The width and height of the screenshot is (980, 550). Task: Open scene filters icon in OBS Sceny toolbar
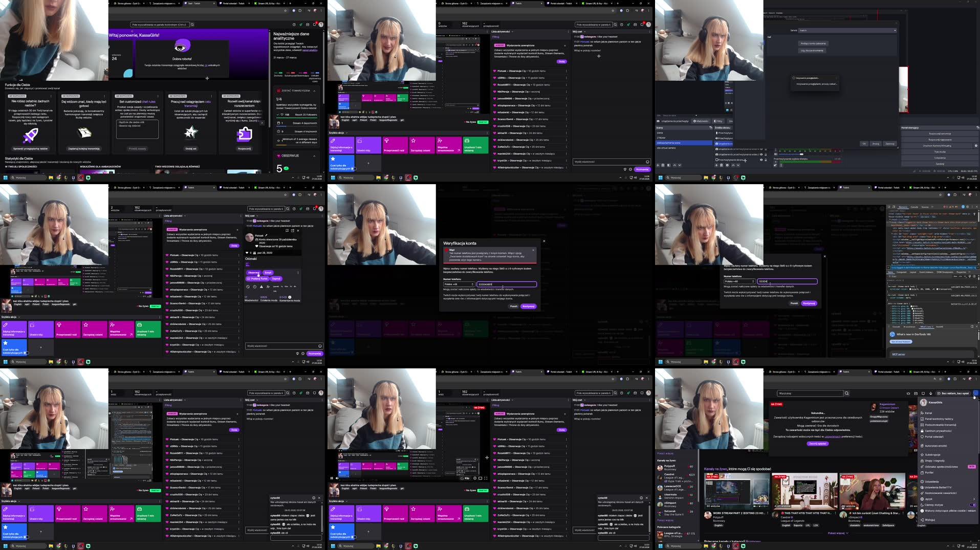[669, 165]
